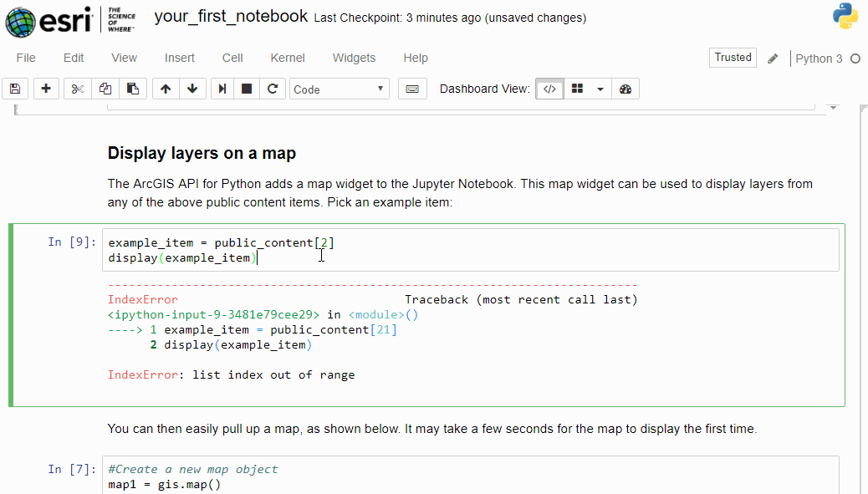Viewport: 868px width, 494px height.
Task: Click the save and checkpoint icon
Action: pyautogui.click(x=15, y=89)
